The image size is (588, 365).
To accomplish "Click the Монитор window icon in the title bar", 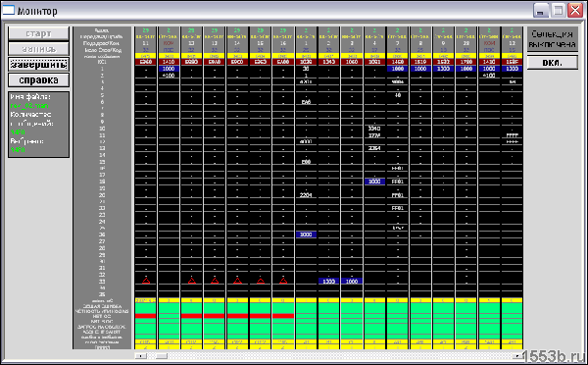I will coord(8,10).
